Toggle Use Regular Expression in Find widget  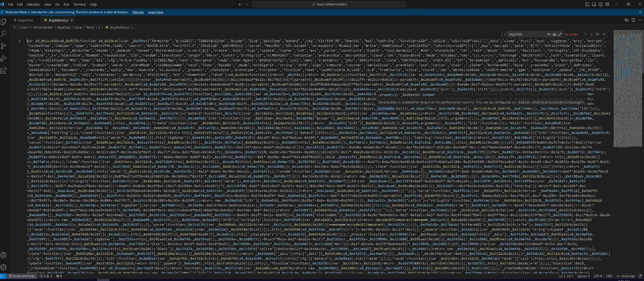[x=560, y=34]
